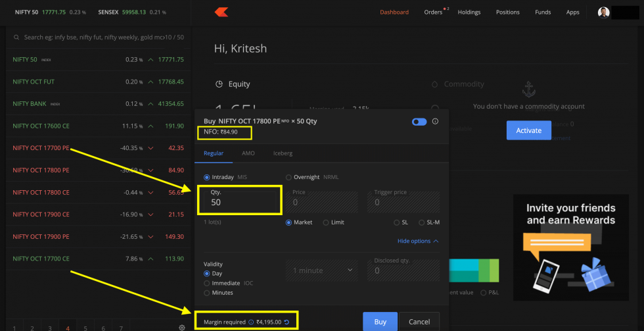Activate the commodity account
644x331 pixels.
click(x=528, y=130)
